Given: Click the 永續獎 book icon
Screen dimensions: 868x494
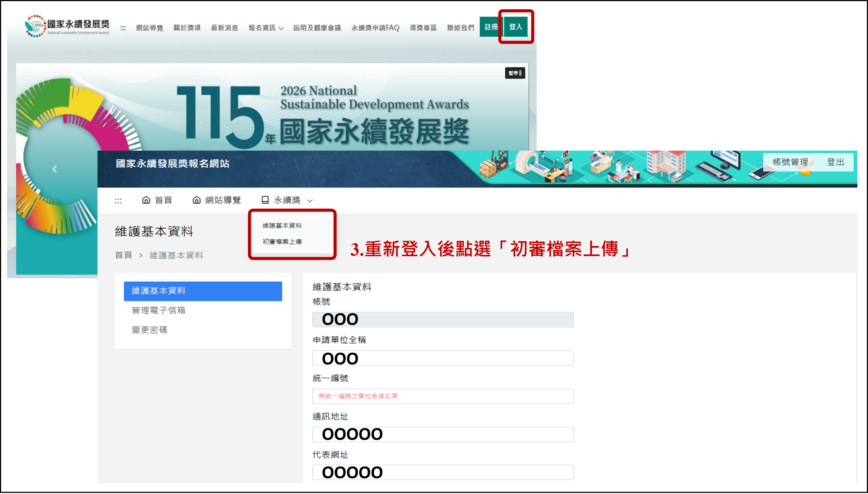Looking at the screenshot, I should point(265,200).
